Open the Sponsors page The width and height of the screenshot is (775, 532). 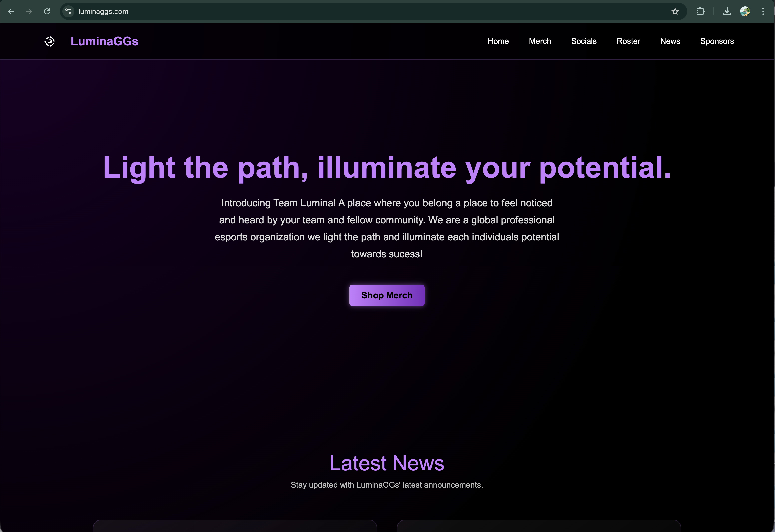click(717, 41)
